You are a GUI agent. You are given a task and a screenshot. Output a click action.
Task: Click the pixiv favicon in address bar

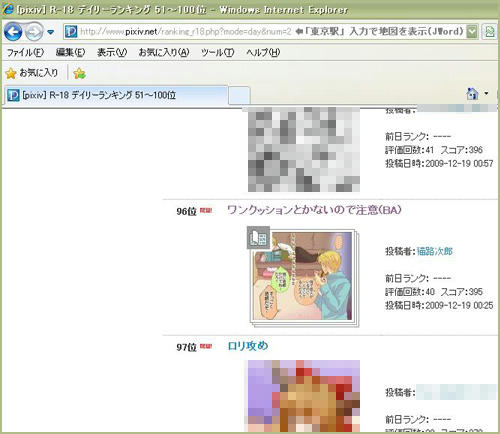click(71, 32)
